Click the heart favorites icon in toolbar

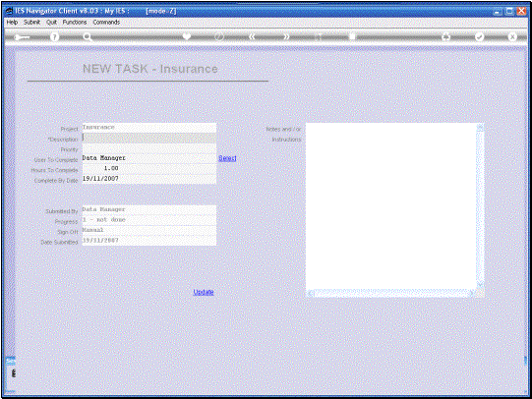187,37
